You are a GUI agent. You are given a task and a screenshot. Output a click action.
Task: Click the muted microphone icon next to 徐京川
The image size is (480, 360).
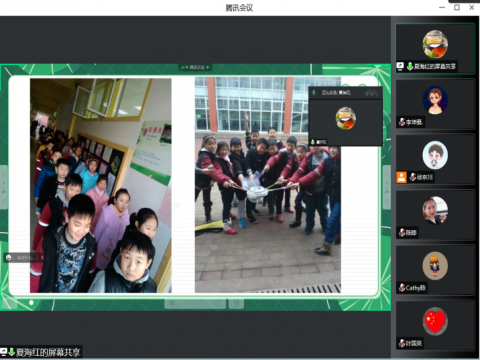click(x=413, y=177)
